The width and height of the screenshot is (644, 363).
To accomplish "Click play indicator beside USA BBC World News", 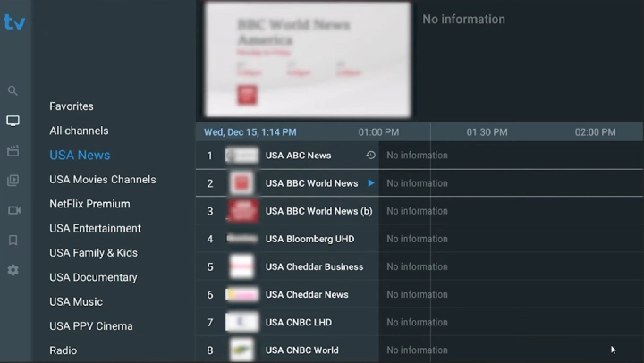I will coord(371,183).
